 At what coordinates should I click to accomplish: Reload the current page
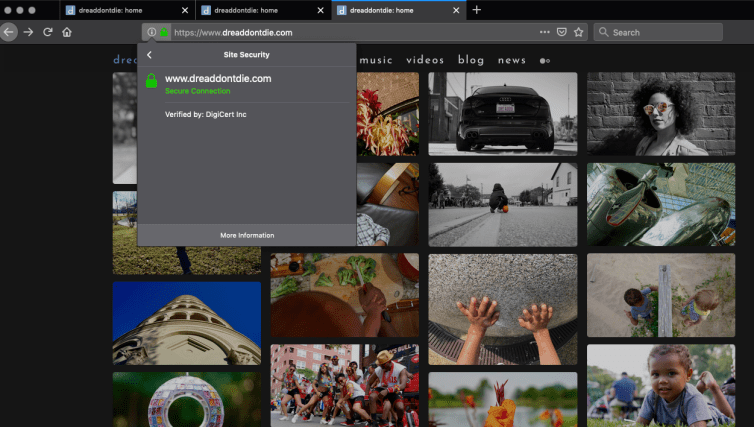pyautogui.click(x=47, y=32)
